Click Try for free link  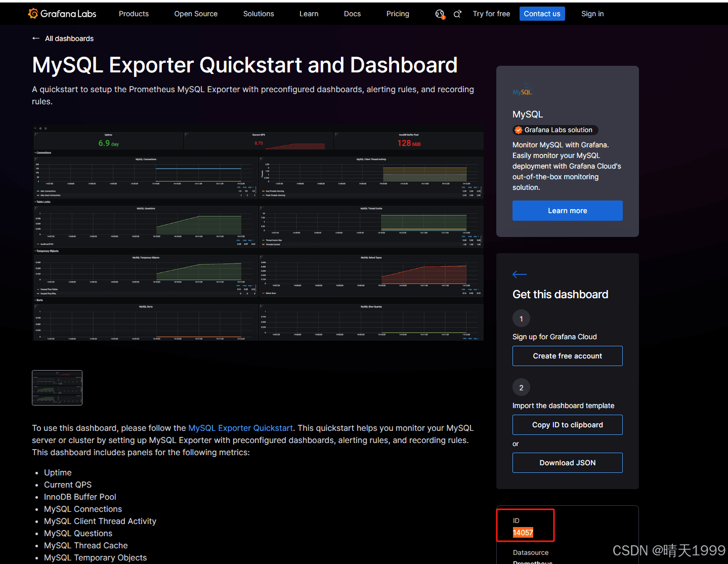(491, 14)
